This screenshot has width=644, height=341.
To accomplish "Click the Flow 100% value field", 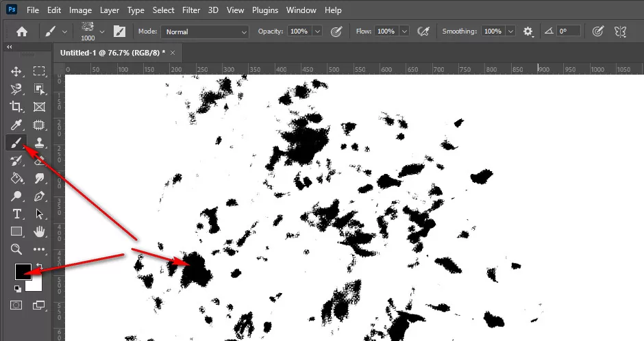I will click(x=386, y=31).
